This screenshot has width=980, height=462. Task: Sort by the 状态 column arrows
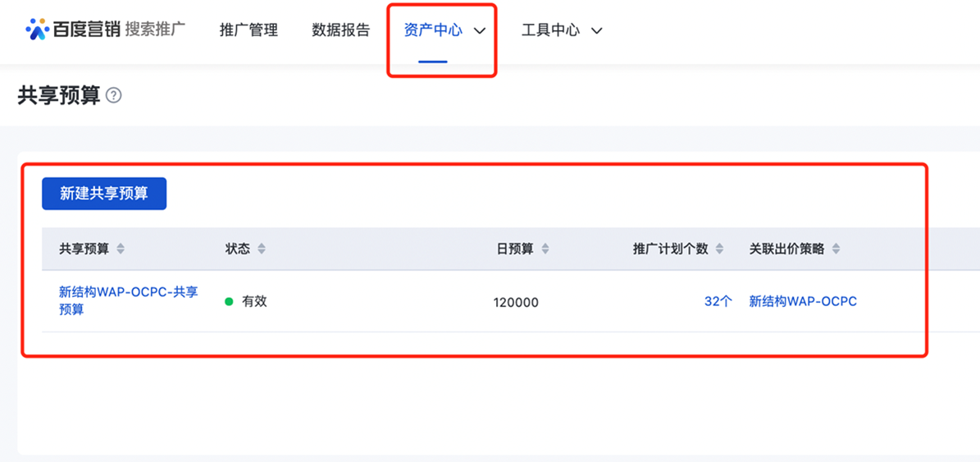pyautogui.click(x=262, y=249)
